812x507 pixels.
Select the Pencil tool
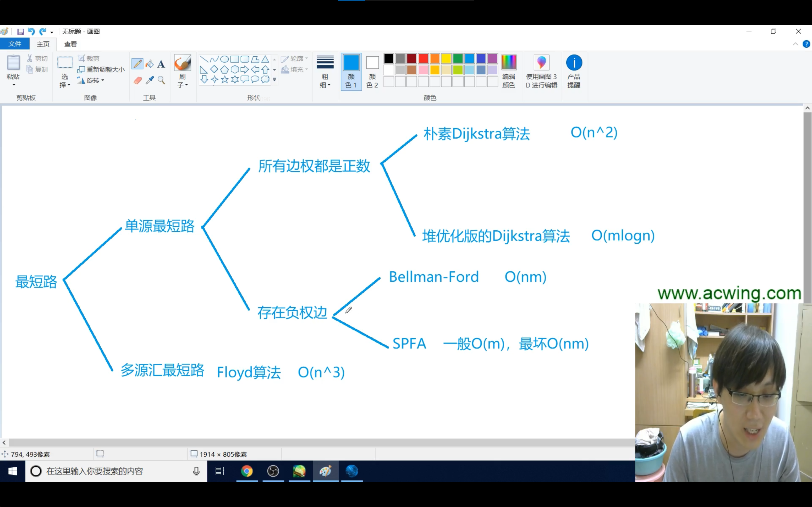[x=137, y=64]
